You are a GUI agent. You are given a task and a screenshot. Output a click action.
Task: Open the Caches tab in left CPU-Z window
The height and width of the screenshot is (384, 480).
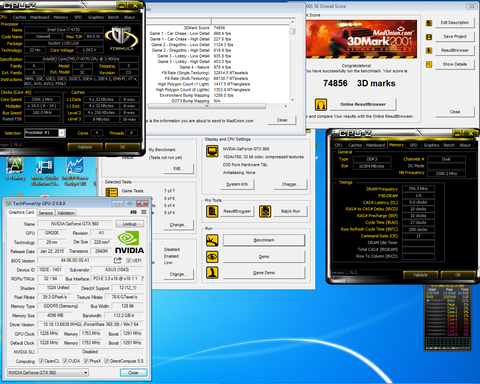(x=19, y=17)
